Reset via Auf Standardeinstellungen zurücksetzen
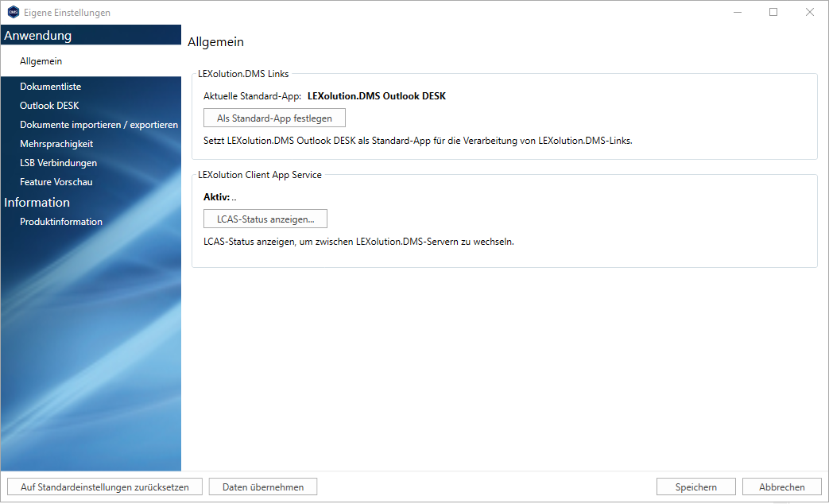The height and width of the screenshot is (504, 829). click(x=105, y=487)
